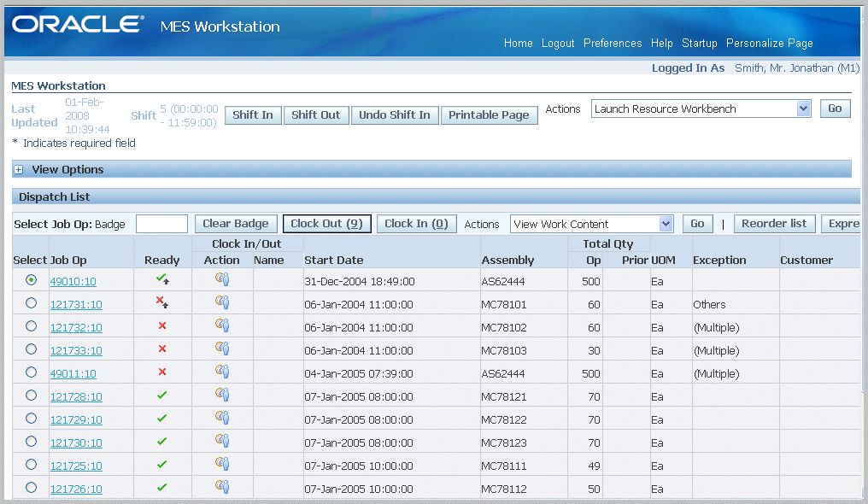This screenshot has height=504, width=868.
Task: Select radio button for job 49011:10
Action: (x=31, y=372)
